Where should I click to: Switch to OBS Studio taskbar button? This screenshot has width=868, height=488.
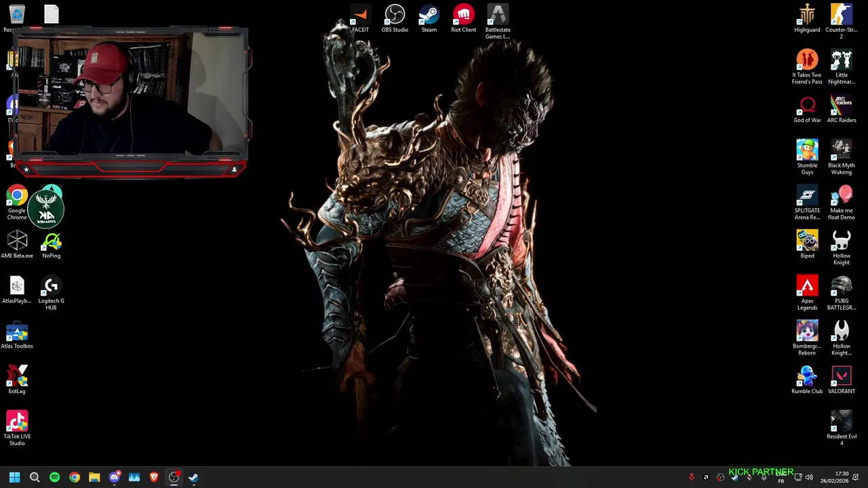coord(174,477)
